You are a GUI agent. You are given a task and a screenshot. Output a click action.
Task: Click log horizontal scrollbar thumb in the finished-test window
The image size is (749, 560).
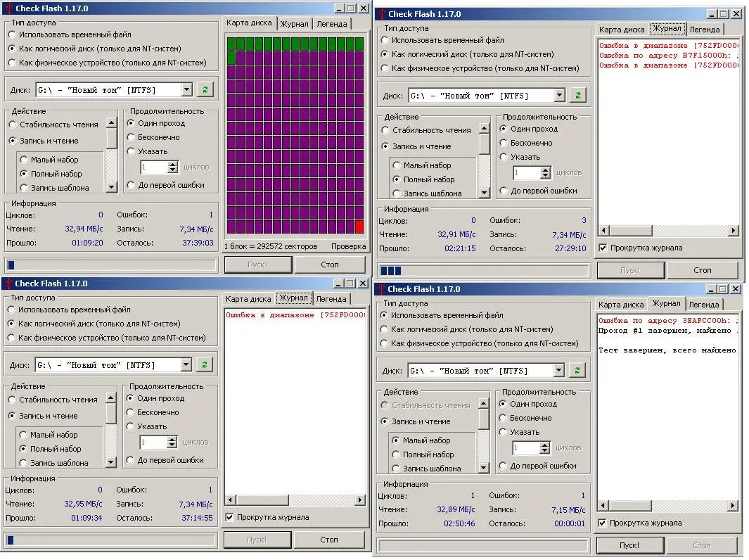[x=629, y=506]
